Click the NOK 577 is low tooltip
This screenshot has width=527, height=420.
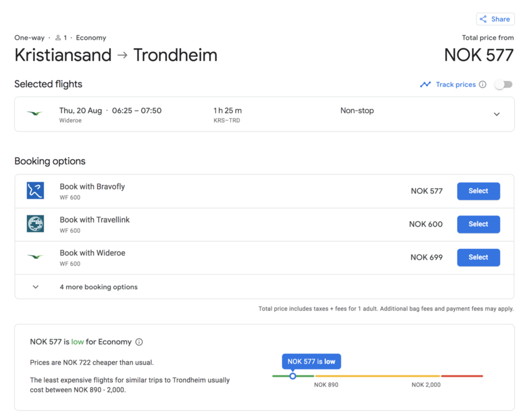tap(311, 362)
